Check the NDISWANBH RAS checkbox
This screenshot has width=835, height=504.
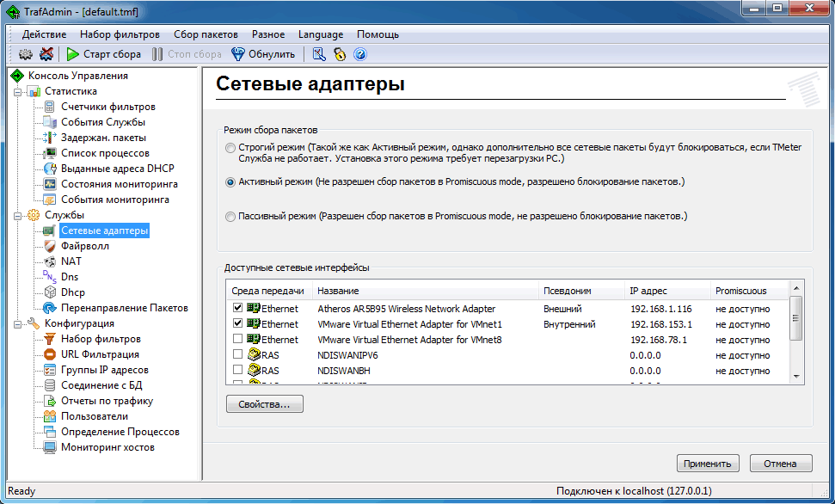coord(237,369)
